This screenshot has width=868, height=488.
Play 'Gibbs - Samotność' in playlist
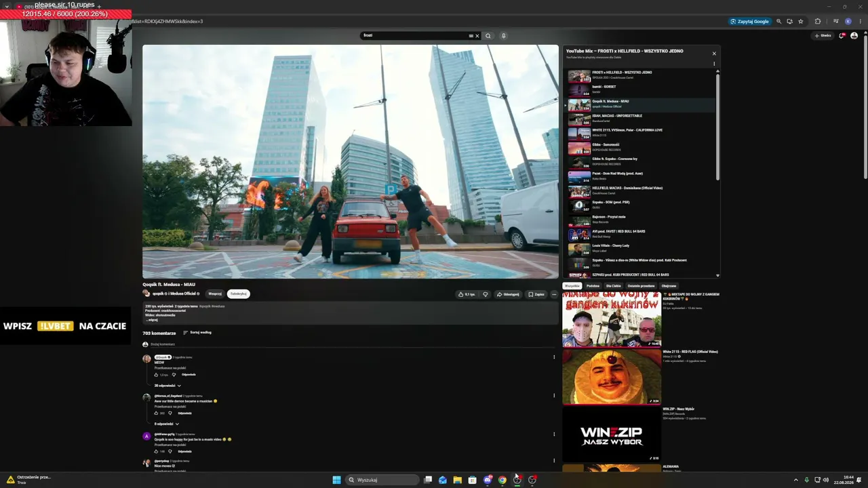point(640,147)
